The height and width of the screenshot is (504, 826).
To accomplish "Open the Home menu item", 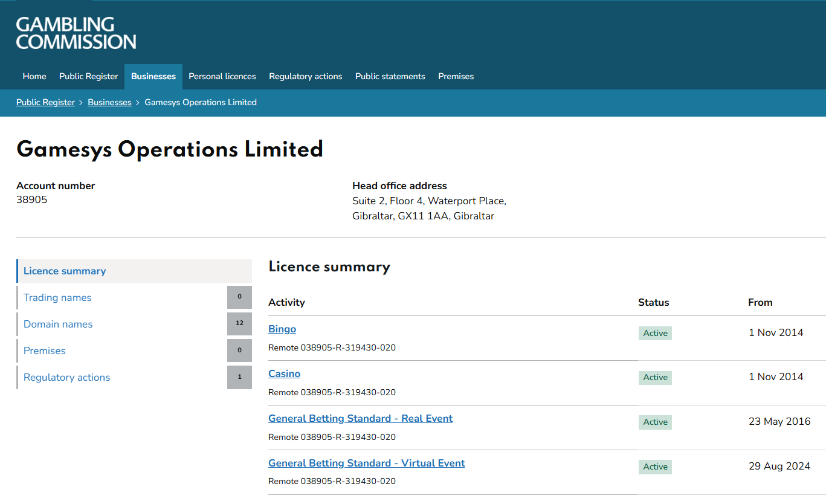I will (34, 76).
